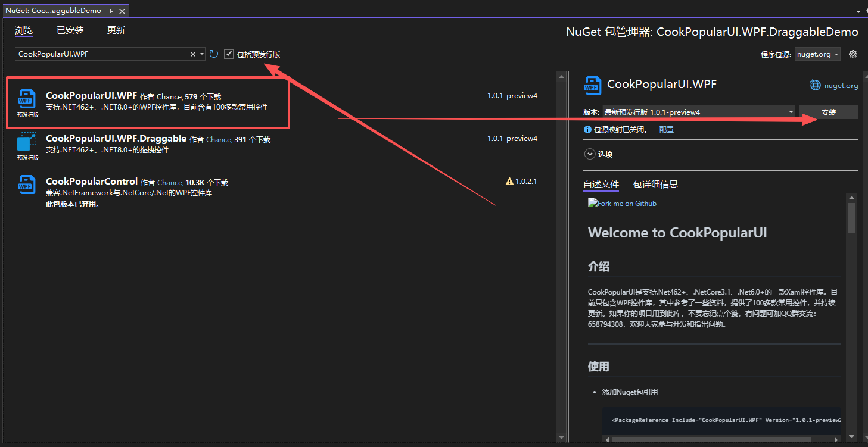868x447 pixels.
Task: Switch to the 更新 tab
Action: (116, 30)
